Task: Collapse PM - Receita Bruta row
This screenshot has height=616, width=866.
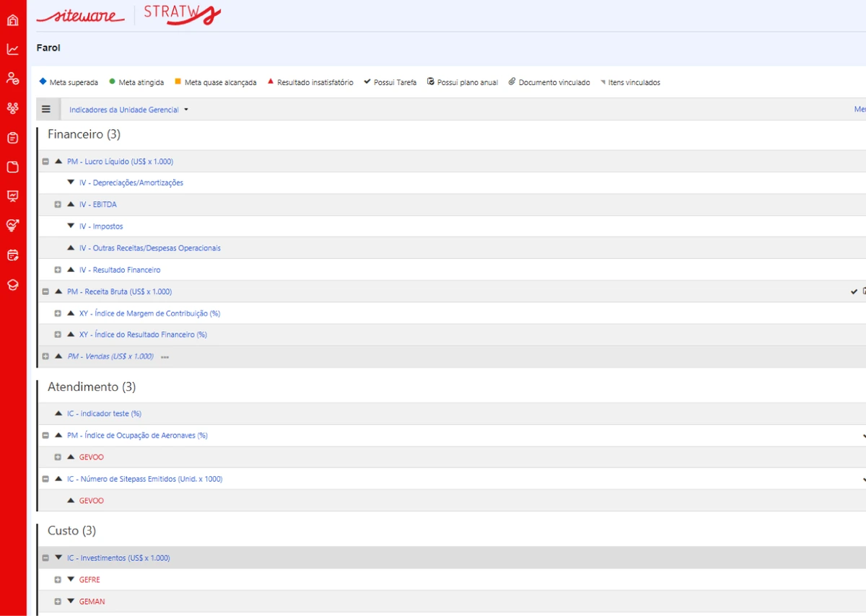Action: tap(45, 291)
